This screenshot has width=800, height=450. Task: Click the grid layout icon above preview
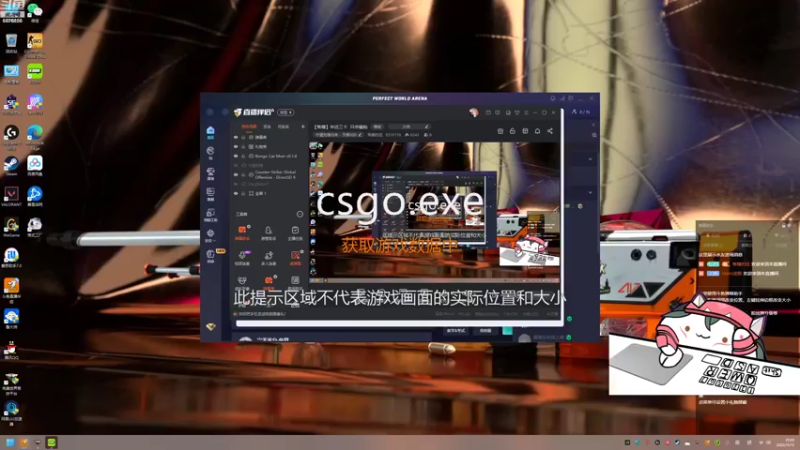click(x=525, y=131)
